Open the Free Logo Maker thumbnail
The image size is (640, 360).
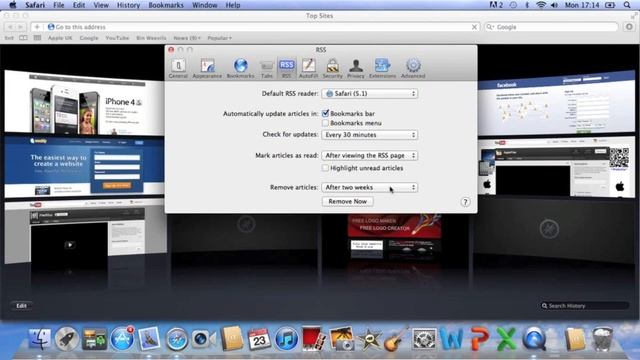tap(394, 238)
